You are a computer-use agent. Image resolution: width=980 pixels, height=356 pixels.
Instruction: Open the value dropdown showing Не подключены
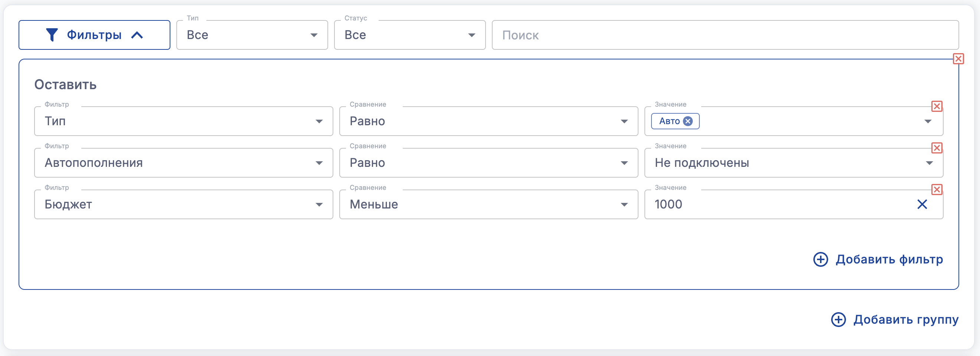(x=794, y=163)
